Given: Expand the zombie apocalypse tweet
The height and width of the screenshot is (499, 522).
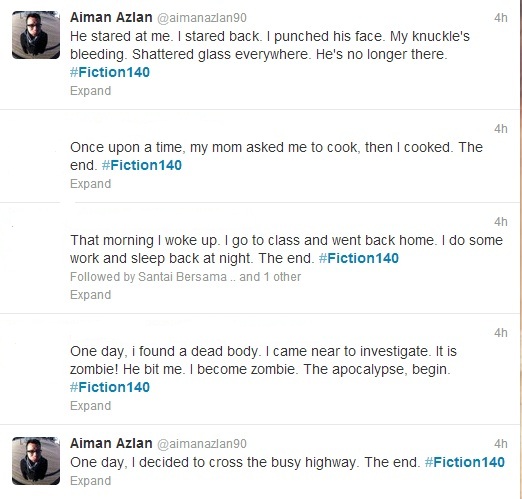Looking at the screenshot, I should [90, 406].
